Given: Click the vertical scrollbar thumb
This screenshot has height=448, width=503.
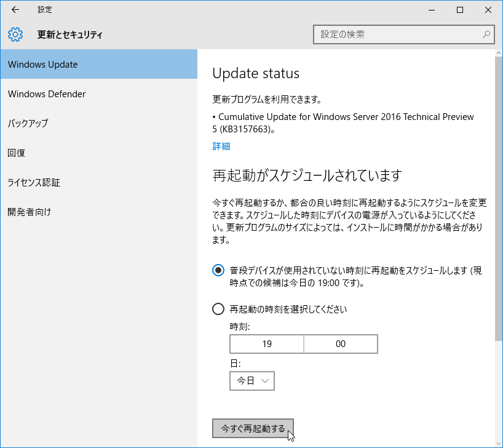Looking at the screenshot, I should [499, 198].
